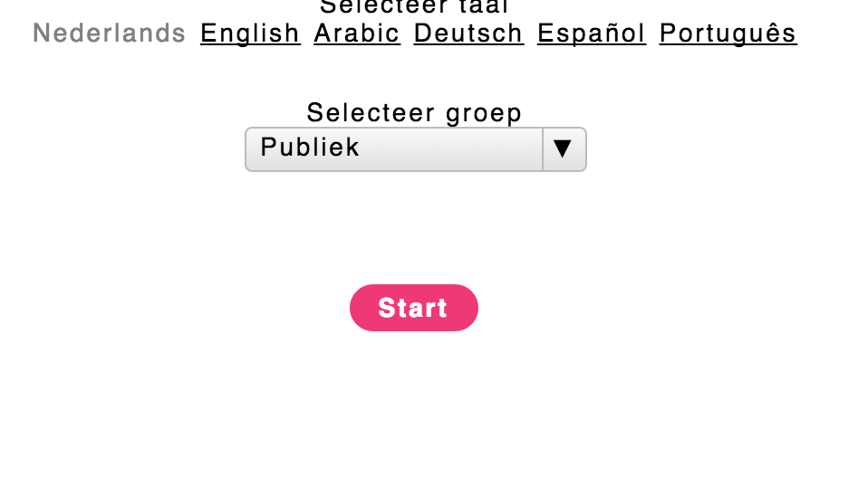Viewport: 868px width, 478px height.
Task: Select the Spanish language link Español
Action: tap(592, 33)
